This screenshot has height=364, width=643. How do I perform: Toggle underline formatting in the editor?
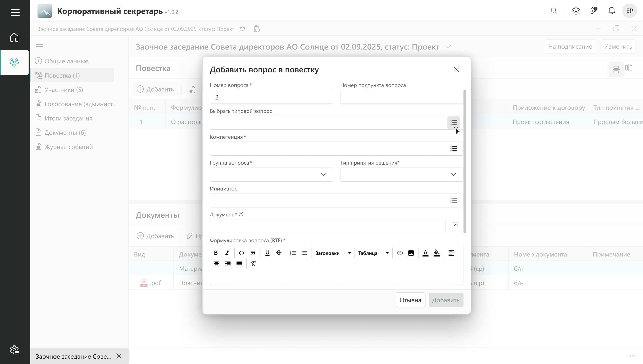click(x=267, y=253)
